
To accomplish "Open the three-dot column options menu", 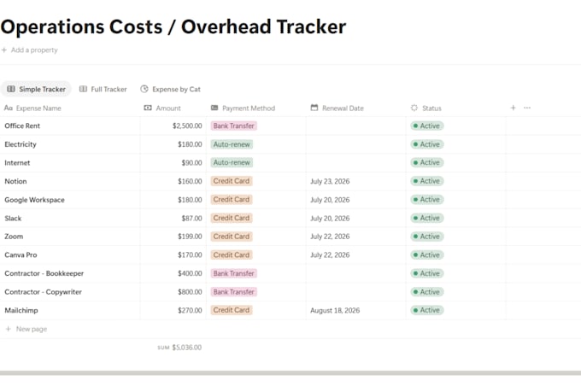I will coord(527,108).
